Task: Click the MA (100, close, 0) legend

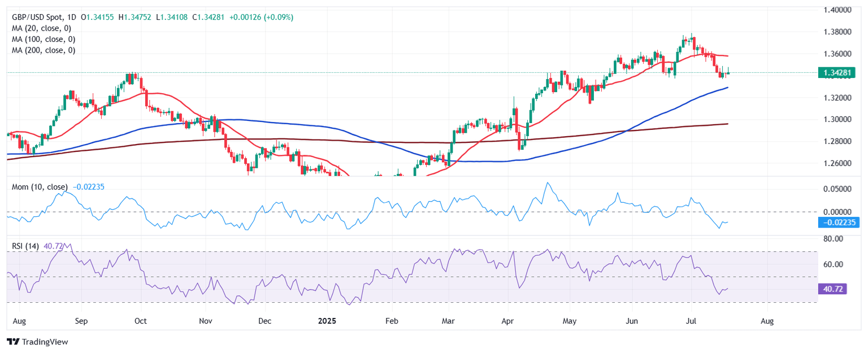Action: (44, 40)
